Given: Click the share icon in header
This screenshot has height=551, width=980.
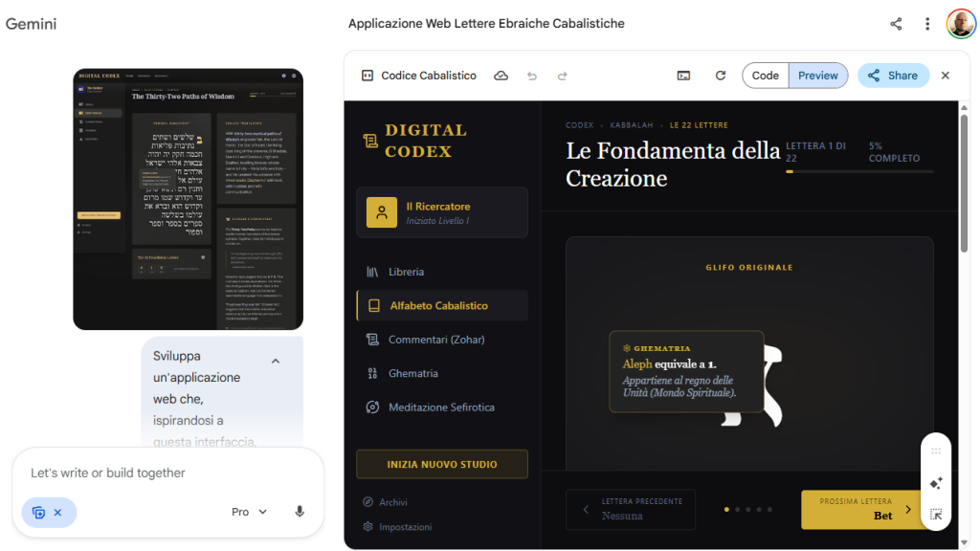Looking at the screenshot, I should 896,24.
